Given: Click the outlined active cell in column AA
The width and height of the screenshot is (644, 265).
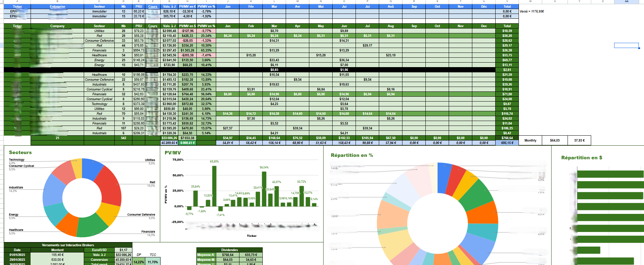Looking at the screenshot, I should 626,46.
